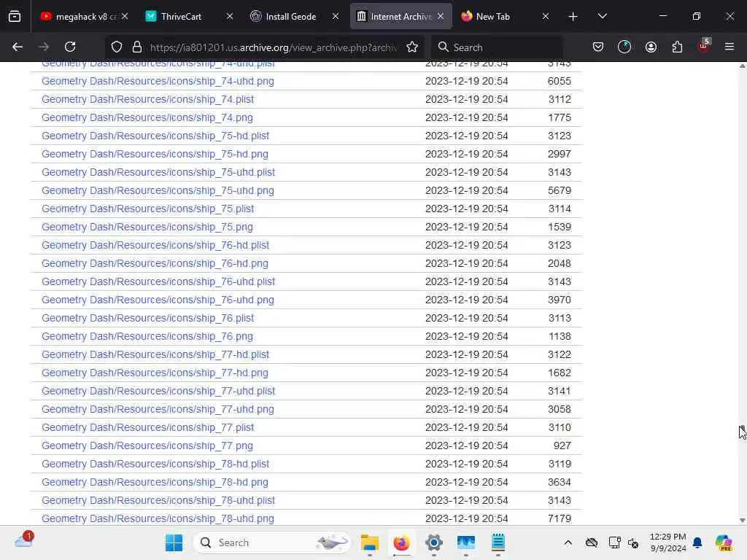Screen dimensions: 747x560
Task: Click the archive.org URL address bar
Action: click(273, 47)
